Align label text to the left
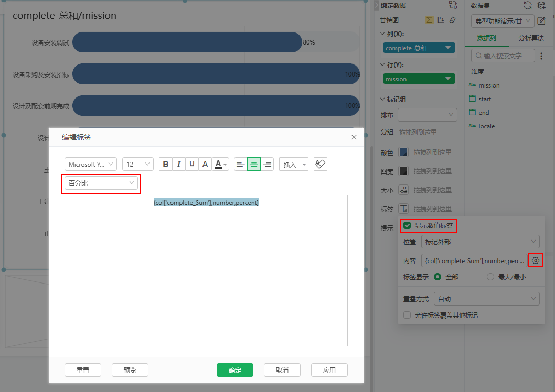The height and width of the screenshot is (392, 555). [x=241, y=164]
